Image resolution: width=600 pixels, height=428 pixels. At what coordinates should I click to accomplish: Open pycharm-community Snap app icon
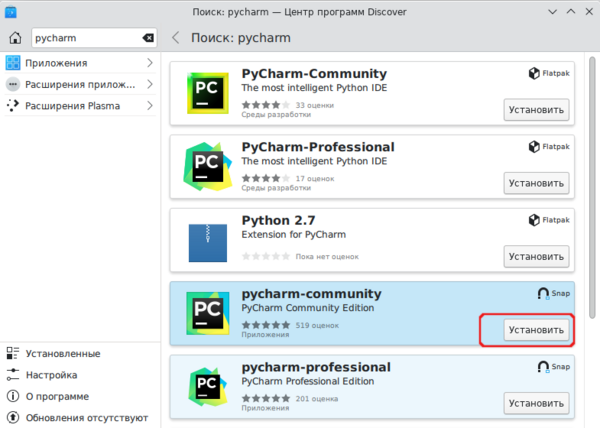pos(208,313)
